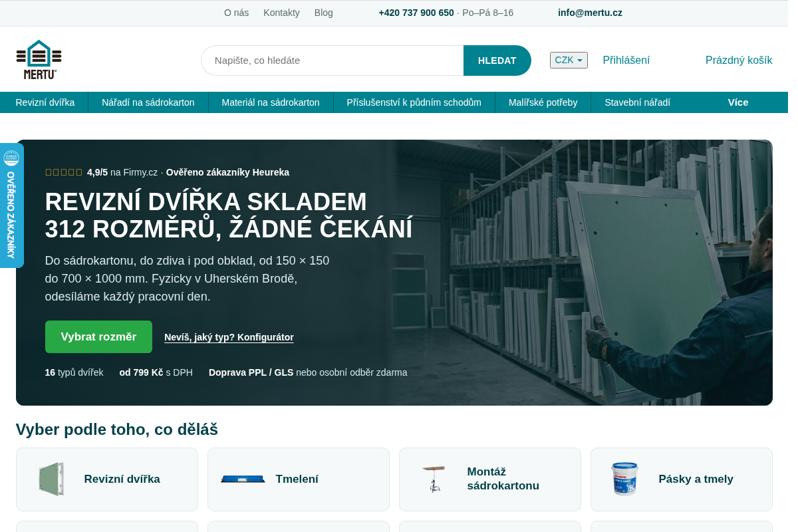Click the Montáž sádrokartonu card label
Viewport: 798px width, 532px height.
click(503, 479)
